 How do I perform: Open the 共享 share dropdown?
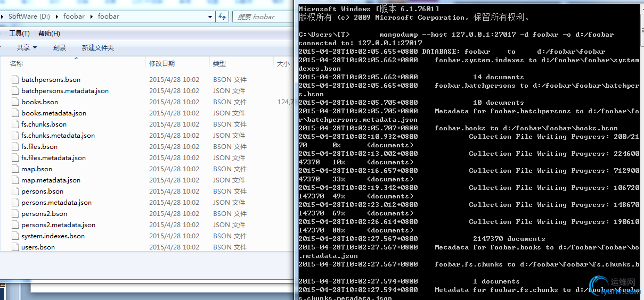pos(27,47)
